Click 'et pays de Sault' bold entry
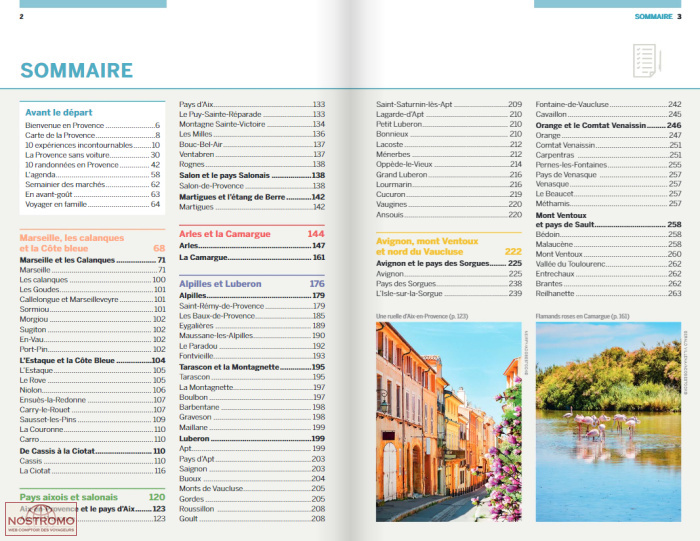 pyautogui.click(x=608, y=225)
